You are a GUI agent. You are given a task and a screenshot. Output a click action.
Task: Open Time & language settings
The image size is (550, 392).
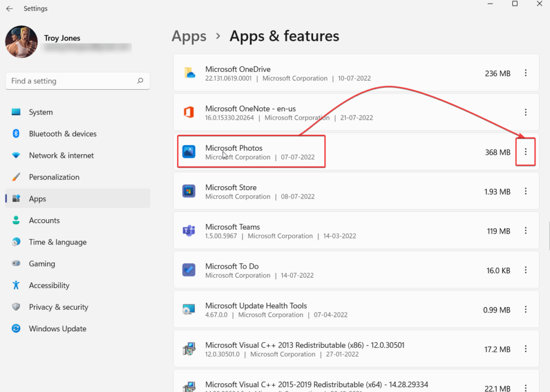[x=77, y=242]
